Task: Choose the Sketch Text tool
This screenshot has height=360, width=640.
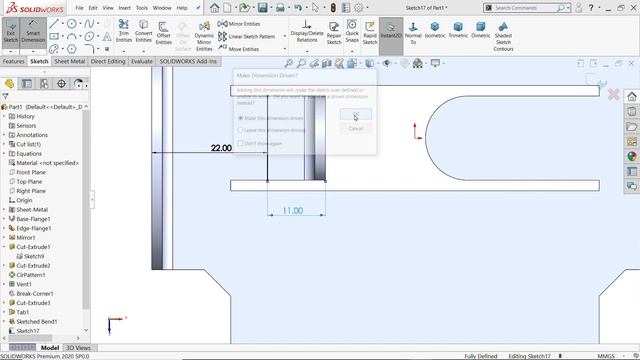Action: tap(107, 37)
